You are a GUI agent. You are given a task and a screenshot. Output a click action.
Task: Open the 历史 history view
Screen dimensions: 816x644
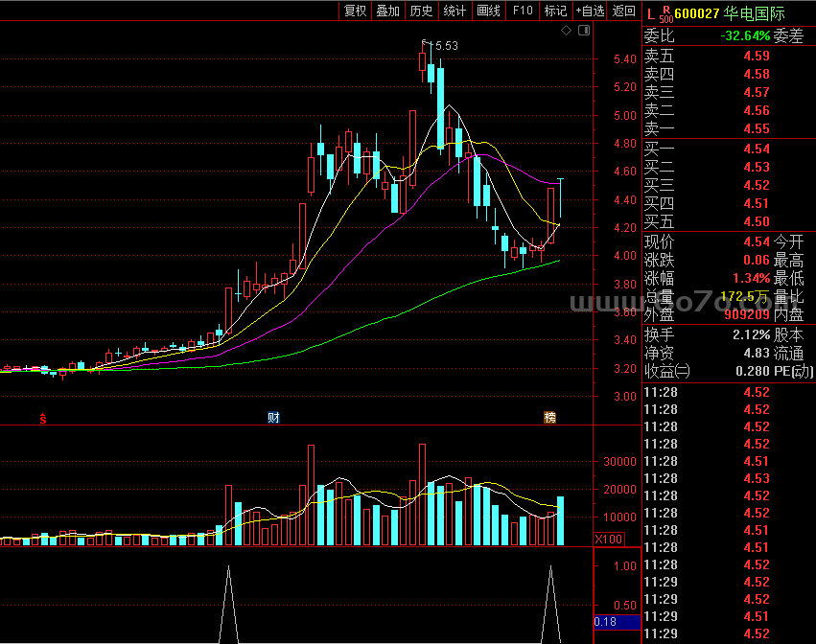pyautogui.click(x=422, y=11)
